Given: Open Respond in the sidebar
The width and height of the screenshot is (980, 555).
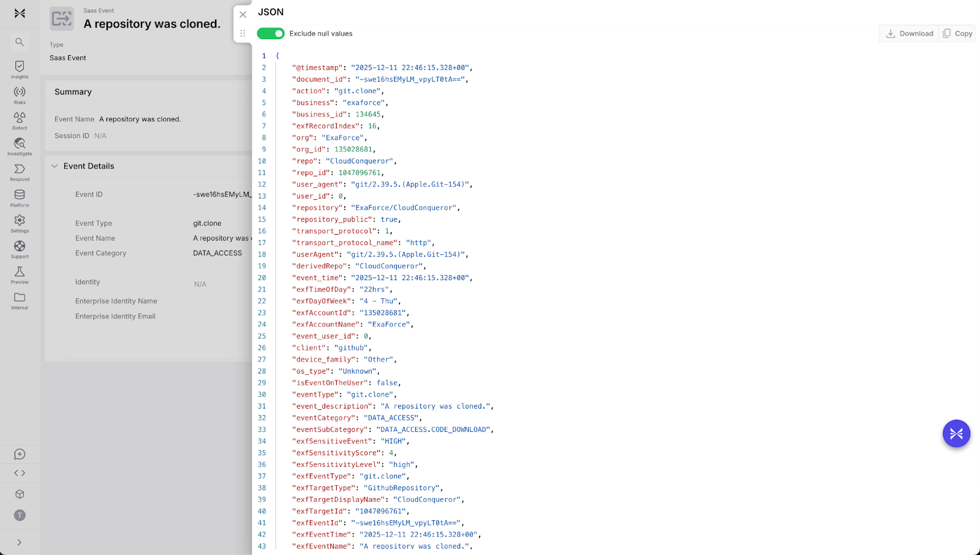Looking at the screenshot, I should tap(20, 173).
